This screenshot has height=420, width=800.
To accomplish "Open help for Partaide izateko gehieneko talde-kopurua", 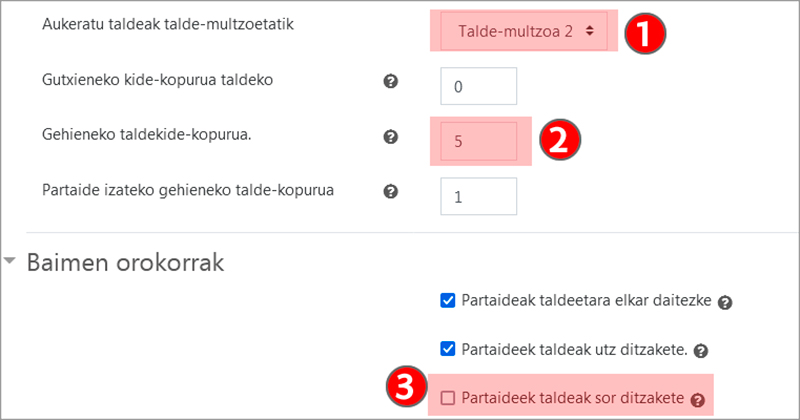I will 392,192.
